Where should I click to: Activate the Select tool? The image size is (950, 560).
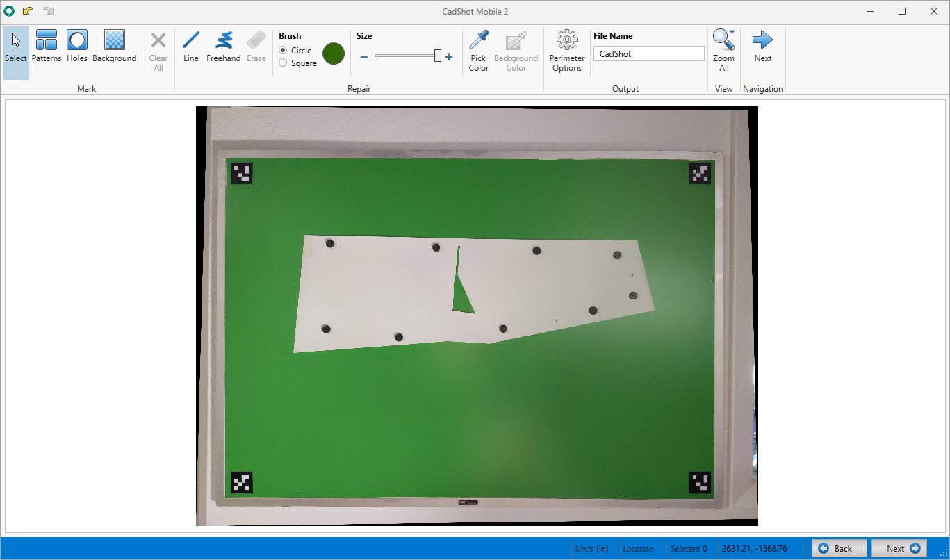16,53
